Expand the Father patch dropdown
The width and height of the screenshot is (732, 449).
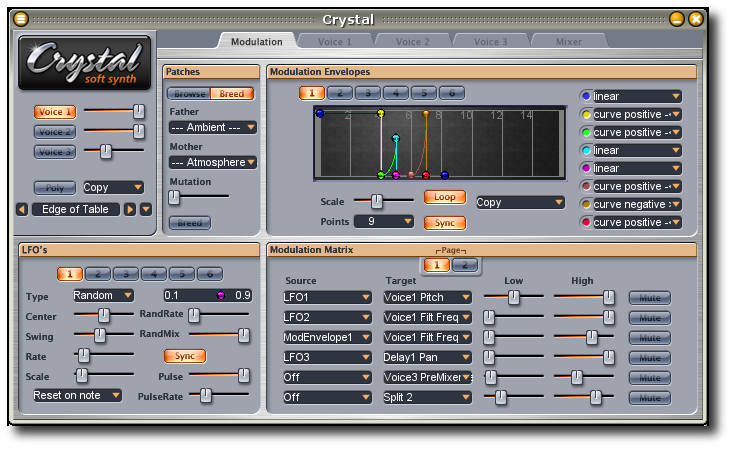[x=212, y=128]
